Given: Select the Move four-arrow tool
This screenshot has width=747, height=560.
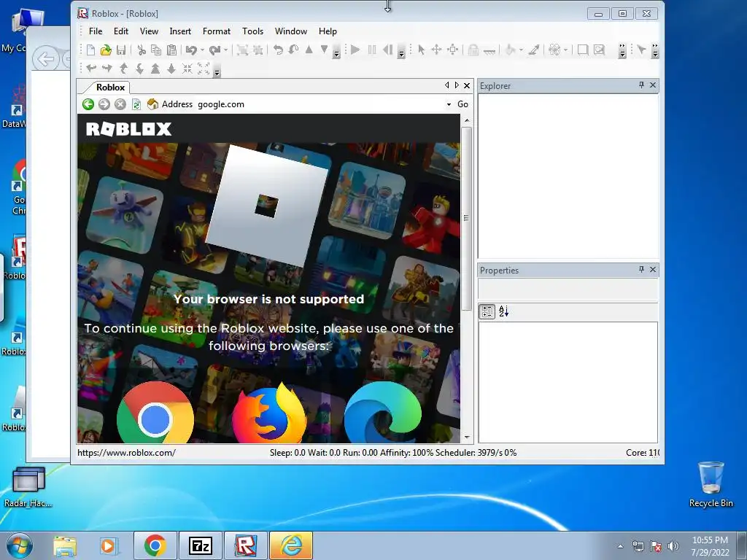Looking at the screenshot, I should (x=436, y=50).
